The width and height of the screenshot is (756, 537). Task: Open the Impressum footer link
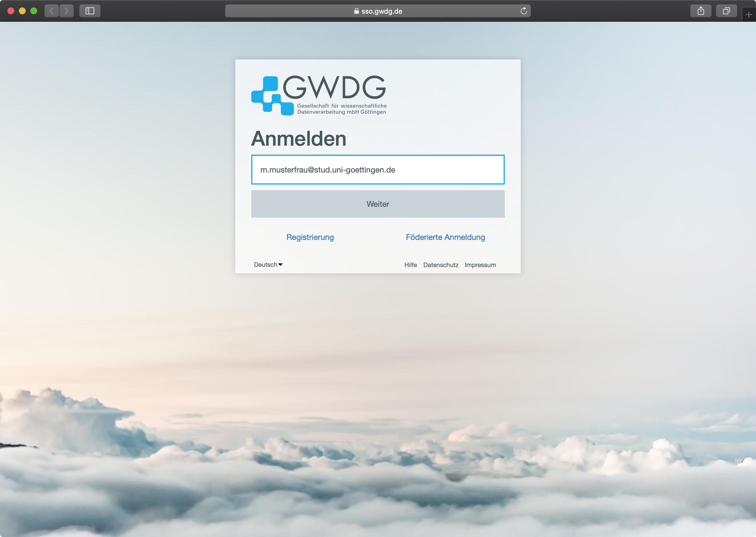tap(480, 265)
